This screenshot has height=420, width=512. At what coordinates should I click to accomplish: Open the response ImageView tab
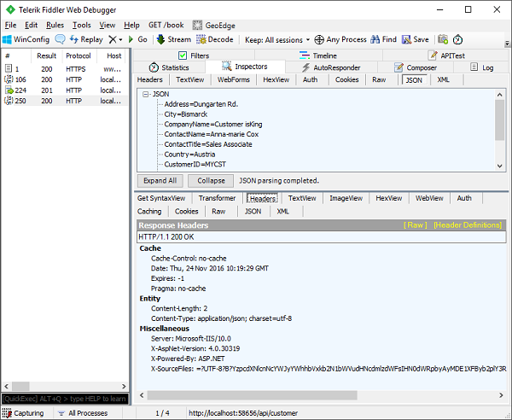346,198
